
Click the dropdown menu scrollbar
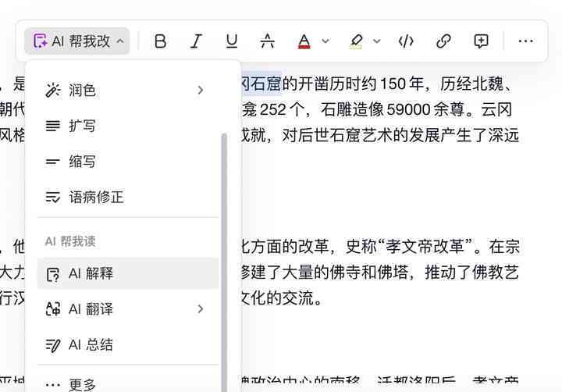coord(224,262)
